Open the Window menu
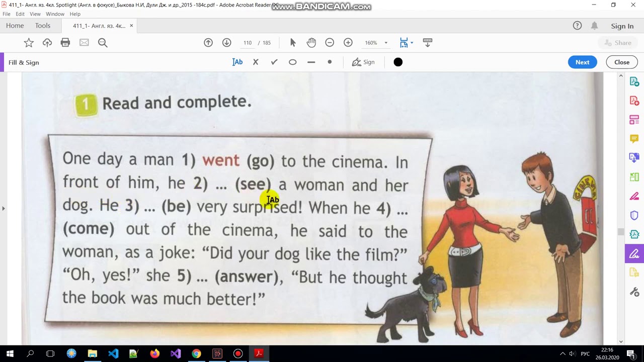Image resolution: width=644 pixels, height=362 pixels. pyautogui.click(x=55, y=14)
